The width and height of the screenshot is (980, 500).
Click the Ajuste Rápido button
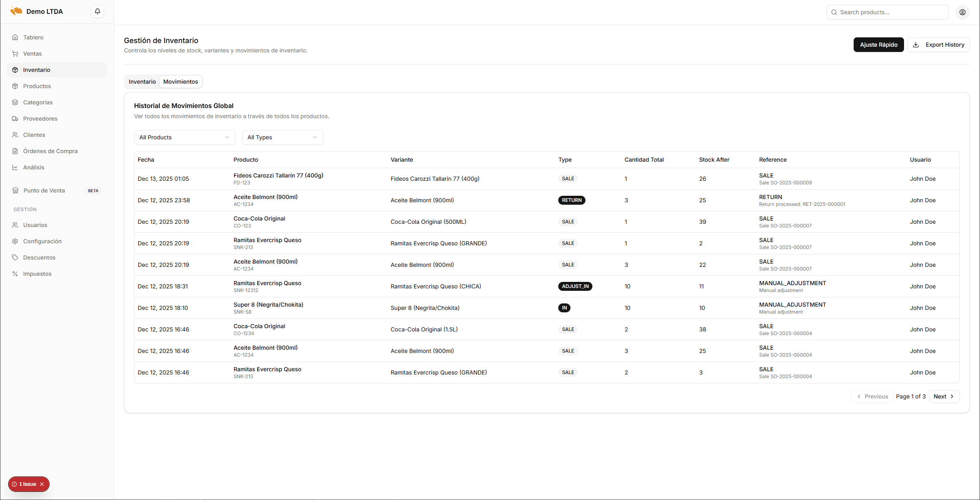(878, 44)
